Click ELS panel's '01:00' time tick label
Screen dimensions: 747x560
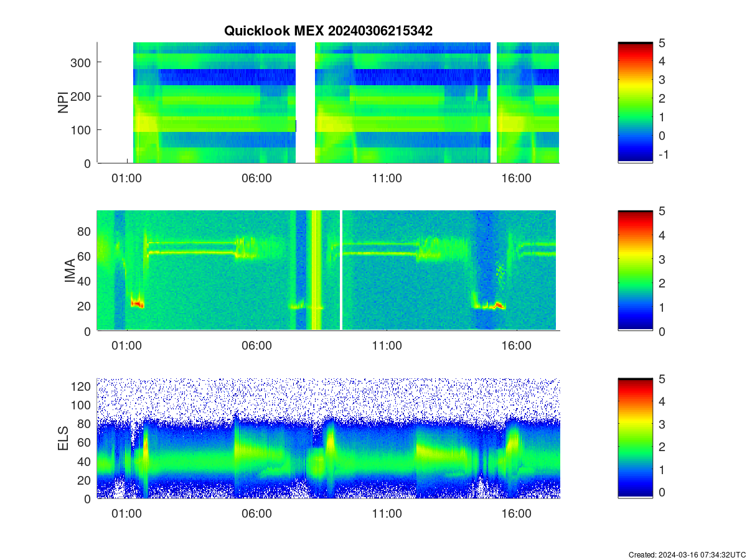(x=127, y=514)
